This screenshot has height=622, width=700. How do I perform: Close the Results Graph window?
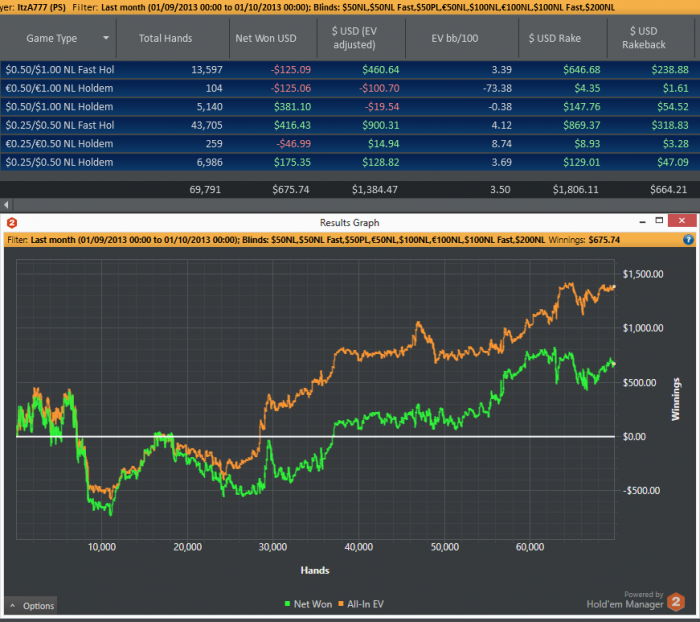pyautogui.click(x=682, y=221)
